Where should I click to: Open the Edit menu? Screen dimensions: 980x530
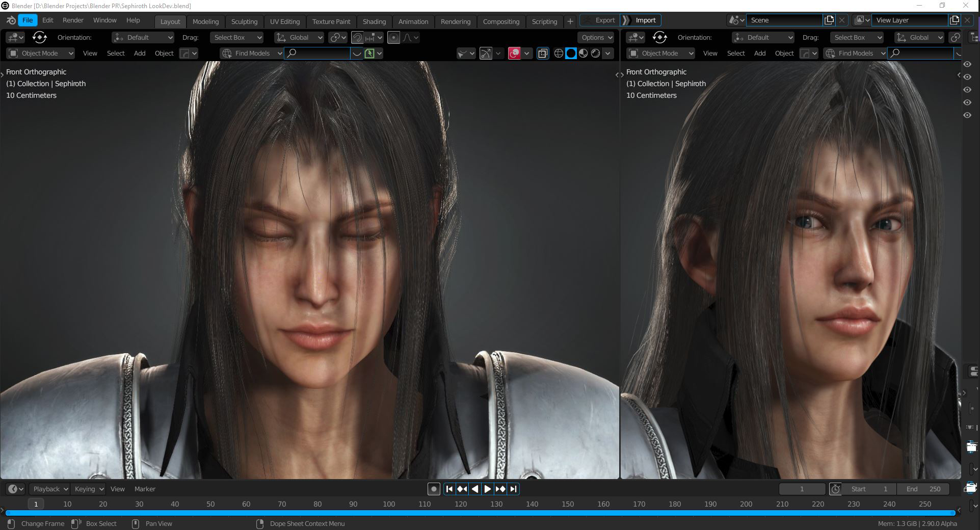coord(48,20)
